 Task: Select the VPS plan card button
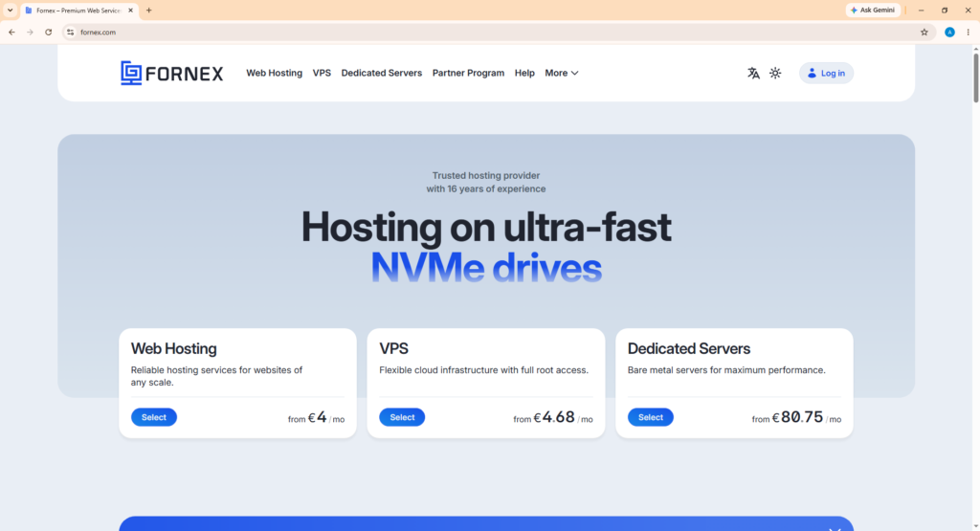pos(402,417)
